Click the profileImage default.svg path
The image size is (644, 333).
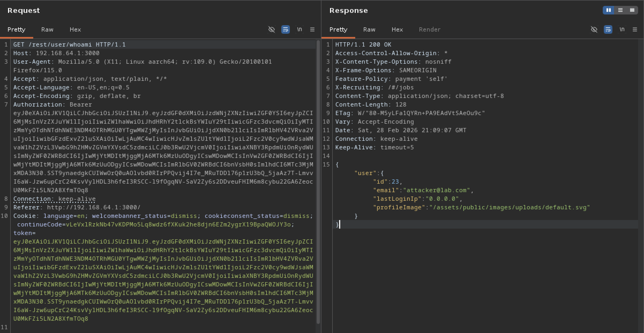click(x=510, y=207)
